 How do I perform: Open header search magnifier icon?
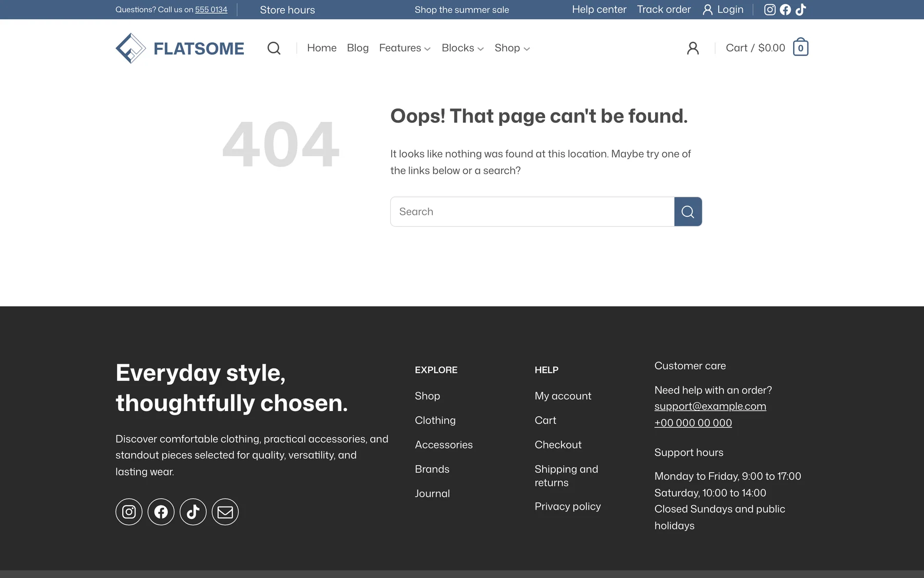pos(274,48)
